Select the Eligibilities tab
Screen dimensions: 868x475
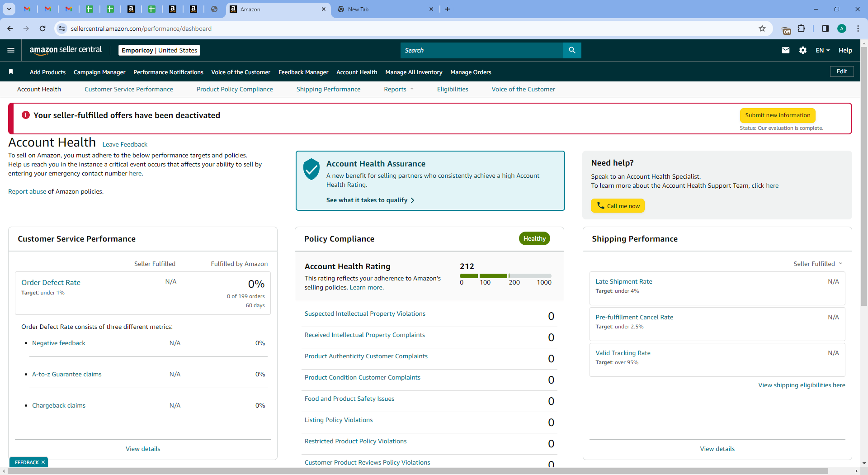coord(453,89)
